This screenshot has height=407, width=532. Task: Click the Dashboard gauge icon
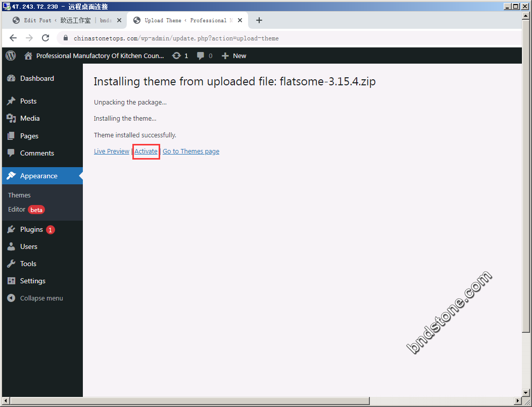pos(11,78)
